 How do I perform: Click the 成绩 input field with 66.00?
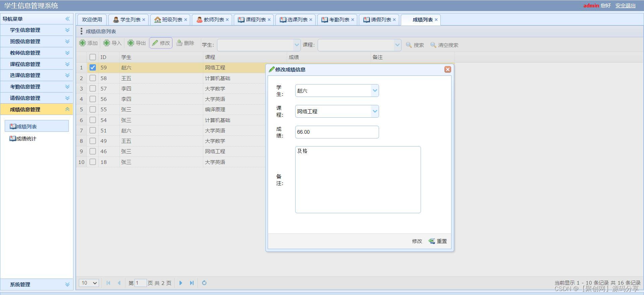337,132
